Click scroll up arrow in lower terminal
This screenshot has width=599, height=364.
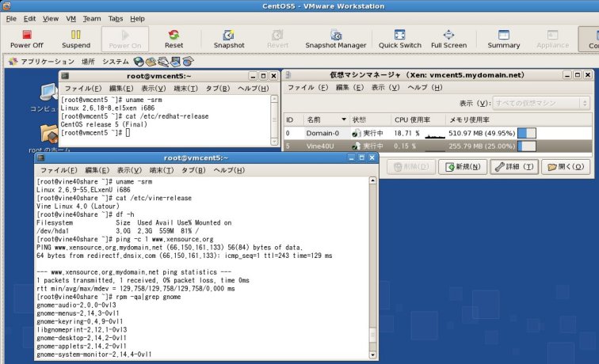(x=373, y=180)
